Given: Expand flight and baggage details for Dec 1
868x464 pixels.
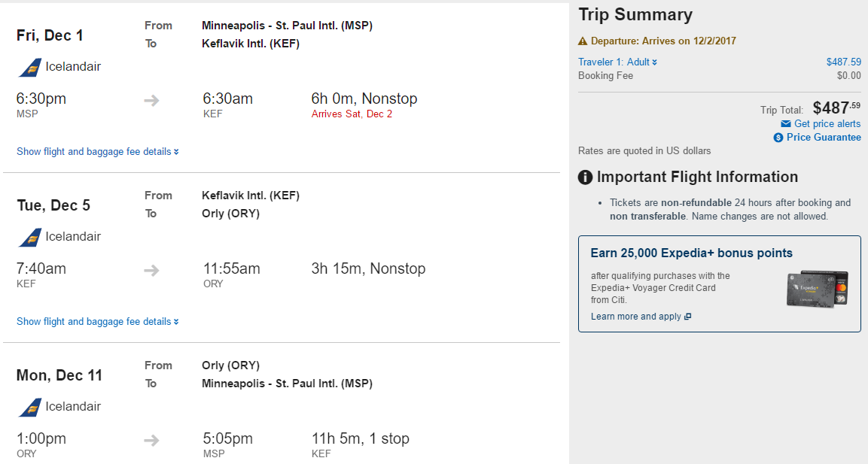Looking at the screenshot, I should tap(97, 151).
